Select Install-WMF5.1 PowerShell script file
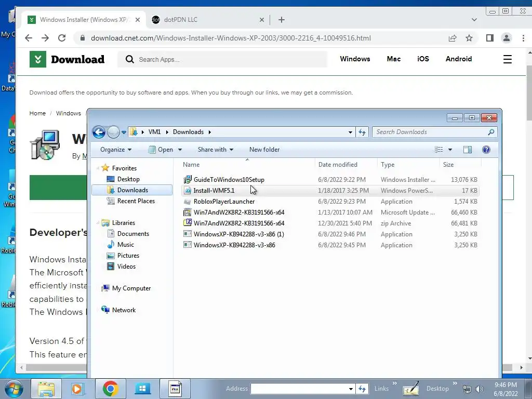The height and width of the screenshot is (399, 532). (x=330, y=190)
